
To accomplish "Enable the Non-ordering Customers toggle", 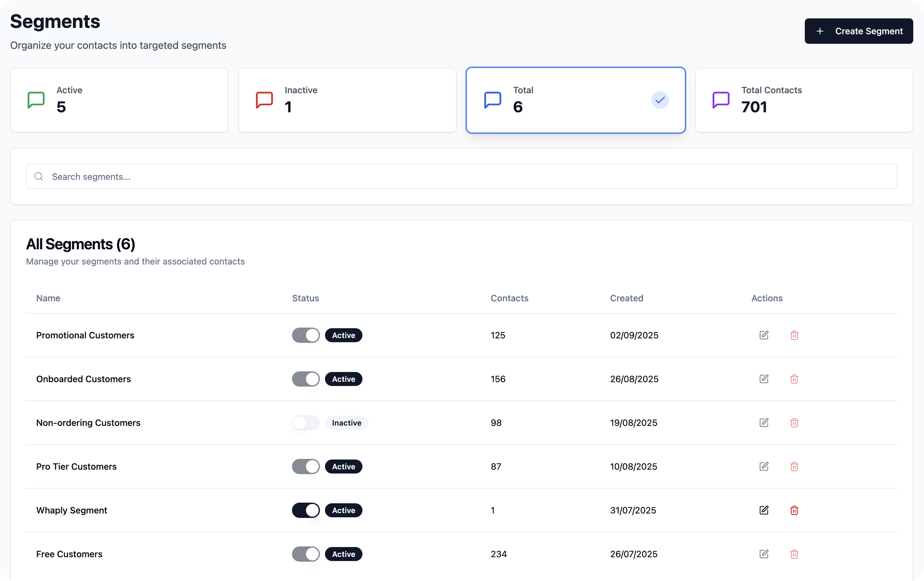I will point(305,422).
